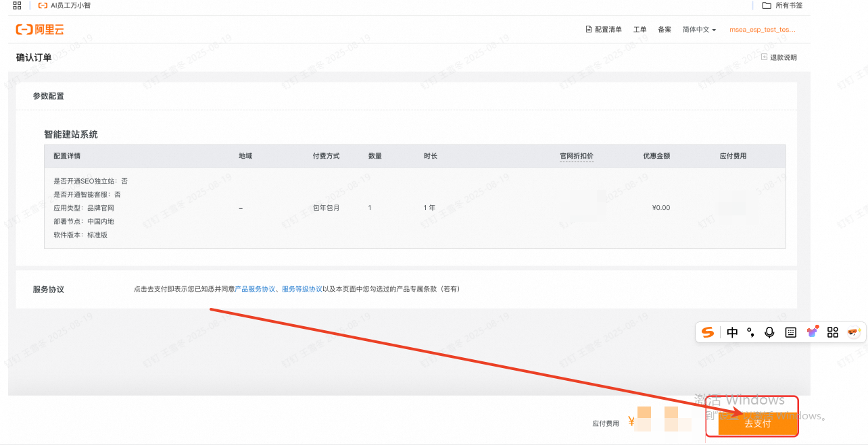Toggle Sogou punctuation mode button
The image size is (868, 445).
click(750, 332)
